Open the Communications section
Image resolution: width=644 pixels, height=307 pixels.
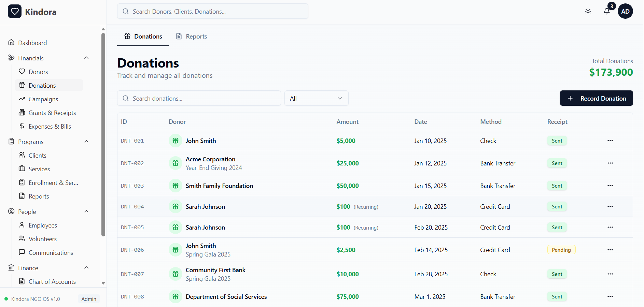pyautogui.click(x=51, y=252)
